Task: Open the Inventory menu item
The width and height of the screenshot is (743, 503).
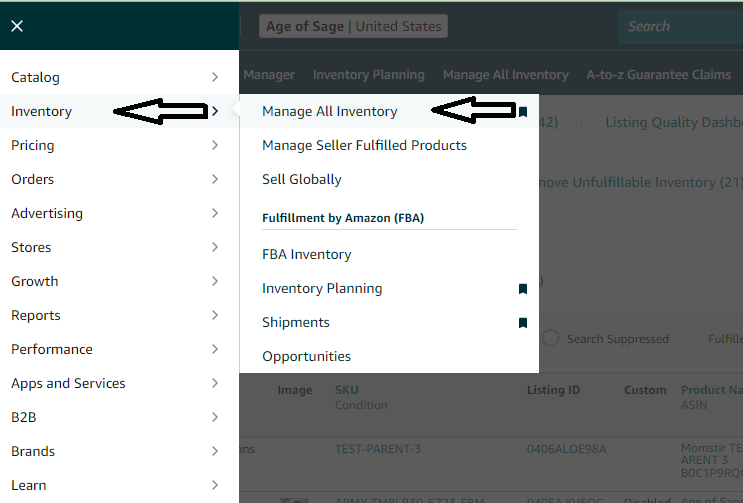Action: [x=119, y=111]
